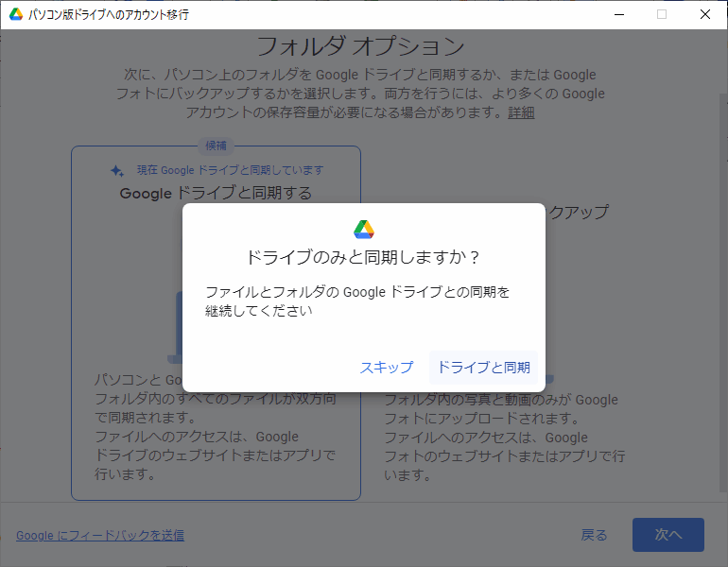Confirm with the ドライブと同期 button

coord(483,368)
